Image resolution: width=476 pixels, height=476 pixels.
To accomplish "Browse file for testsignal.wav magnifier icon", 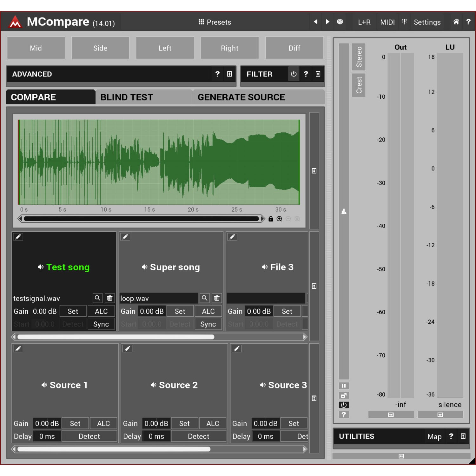I will click(x=97, y=298).
